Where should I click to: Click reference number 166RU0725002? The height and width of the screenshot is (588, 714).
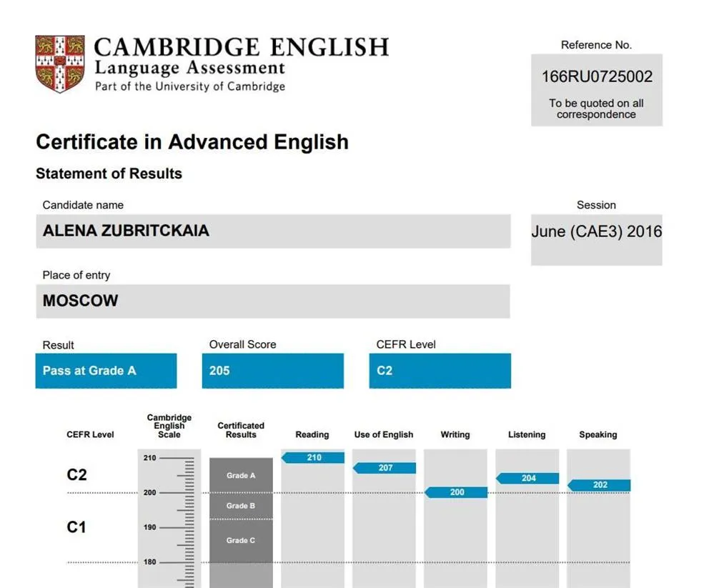597,76
